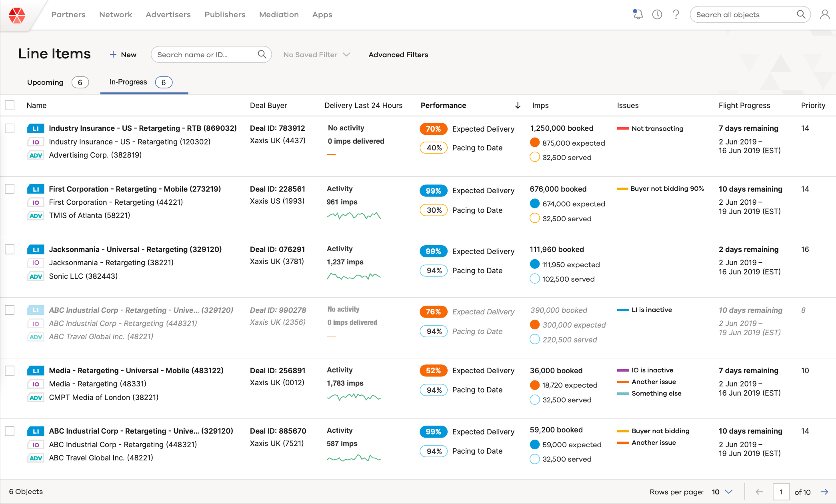
Task: Click the Search all objects field
Action: pos(750,14)
